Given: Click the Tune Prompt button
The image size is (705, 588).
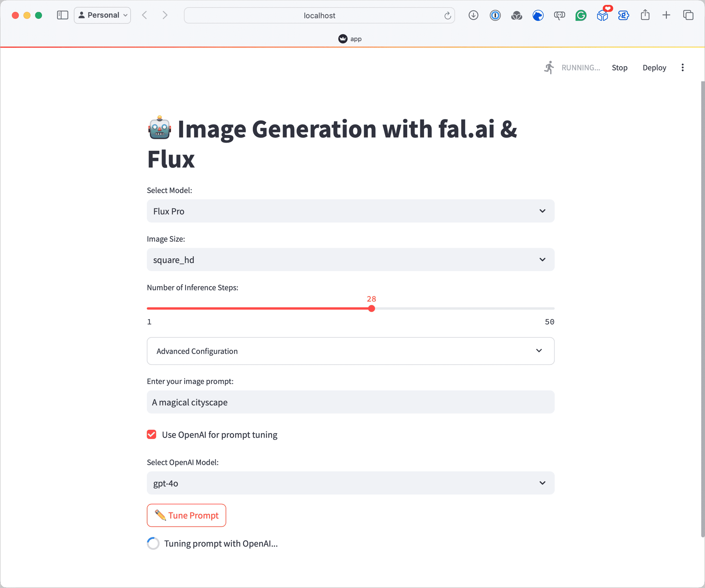Looking at the screenshot, I should (186, 515).
